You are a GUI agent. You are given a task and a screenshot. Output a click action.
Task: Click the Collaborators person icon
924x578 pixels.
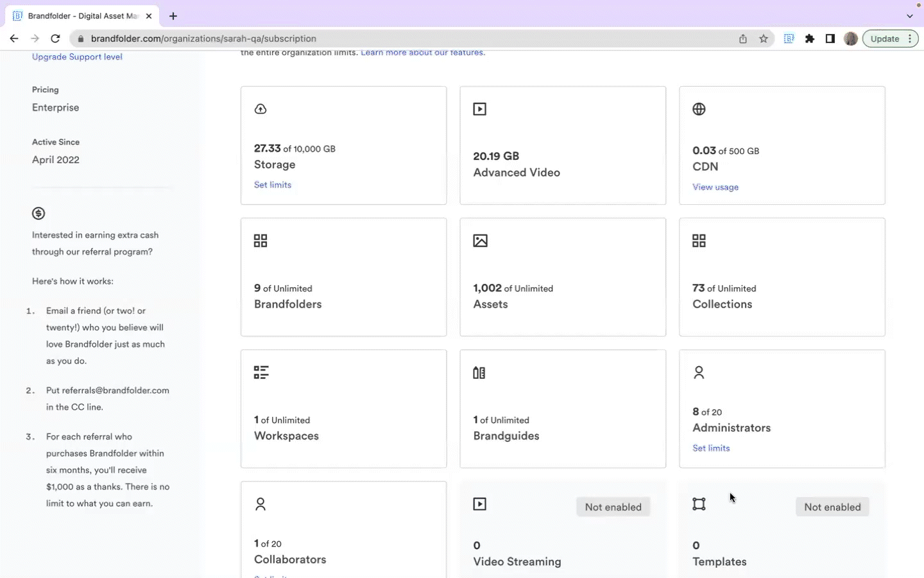[261, 504]
